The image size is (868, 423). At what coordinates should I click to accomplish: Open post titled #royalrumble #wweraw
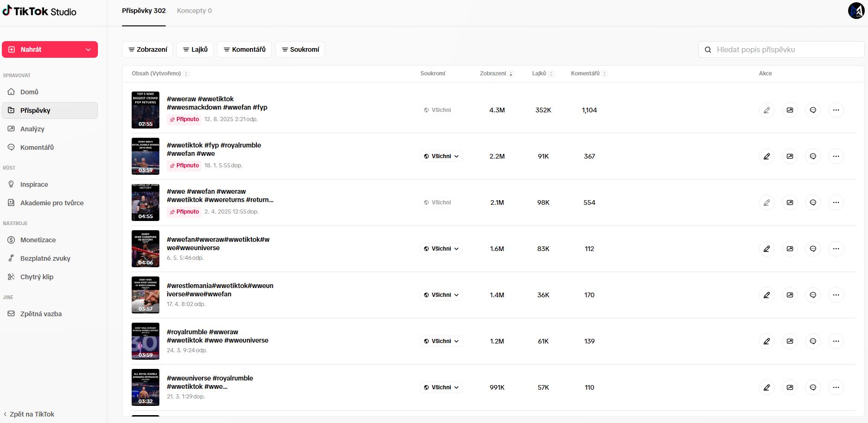tap(218, 336)
